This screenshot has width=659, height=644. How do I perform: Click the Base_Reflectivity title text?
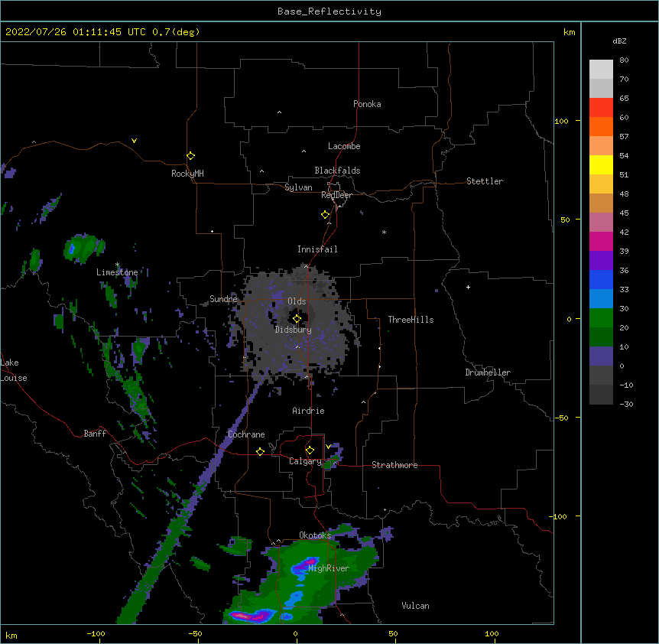[329, 11]
